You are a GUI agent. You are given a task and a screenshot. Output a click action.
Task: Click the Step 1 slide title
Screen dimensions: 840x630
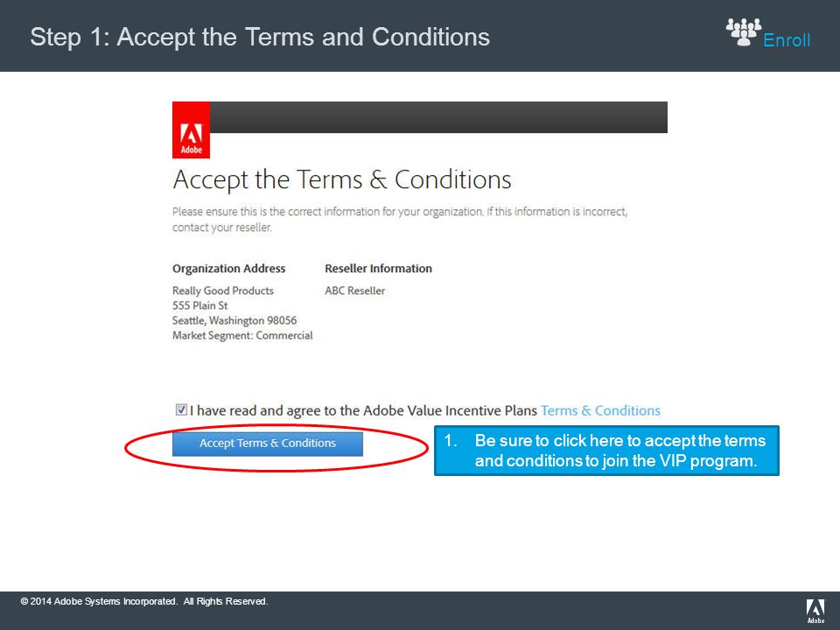coord(260,37)
